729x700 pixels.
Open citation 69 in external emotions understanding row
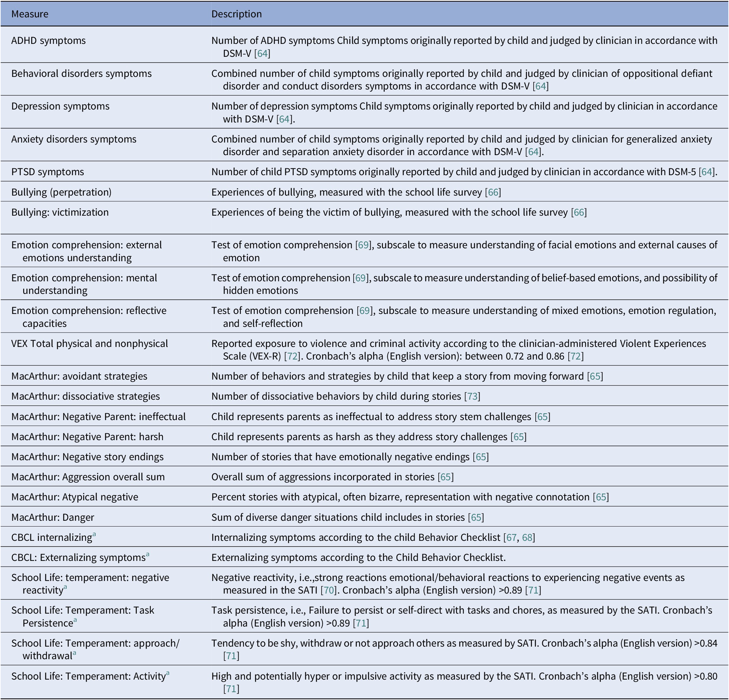pyautogui.click(x=363, y=245)
